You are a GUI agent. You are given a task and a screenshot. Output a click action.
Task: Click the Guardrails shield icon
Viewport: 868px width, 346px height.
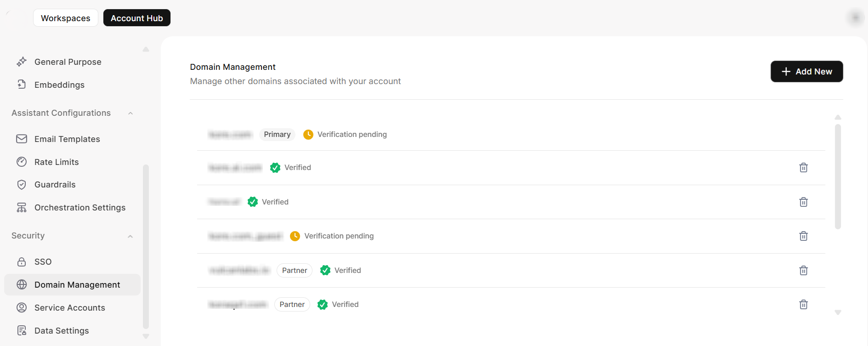coord(22,185)
